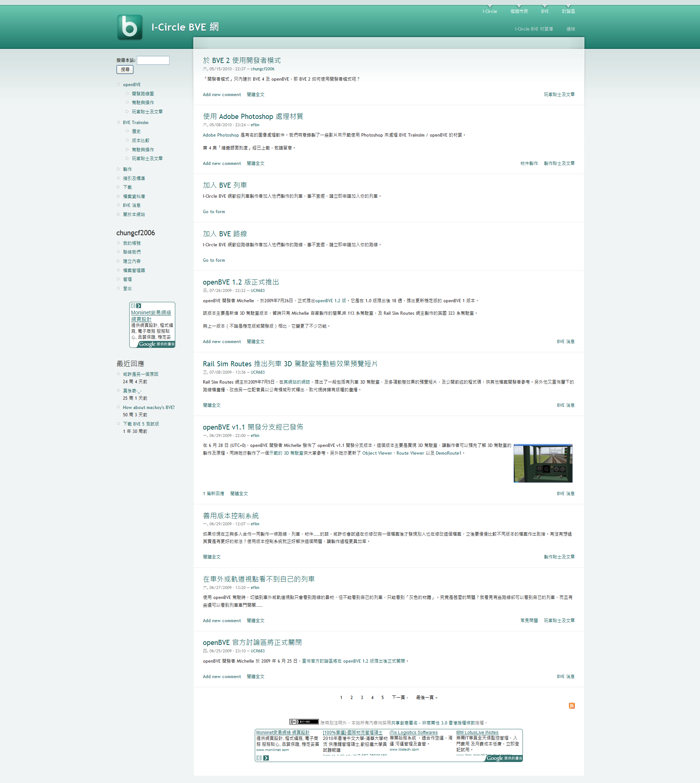
Task: Go to page 3 in the pagination
Action: 362,698
